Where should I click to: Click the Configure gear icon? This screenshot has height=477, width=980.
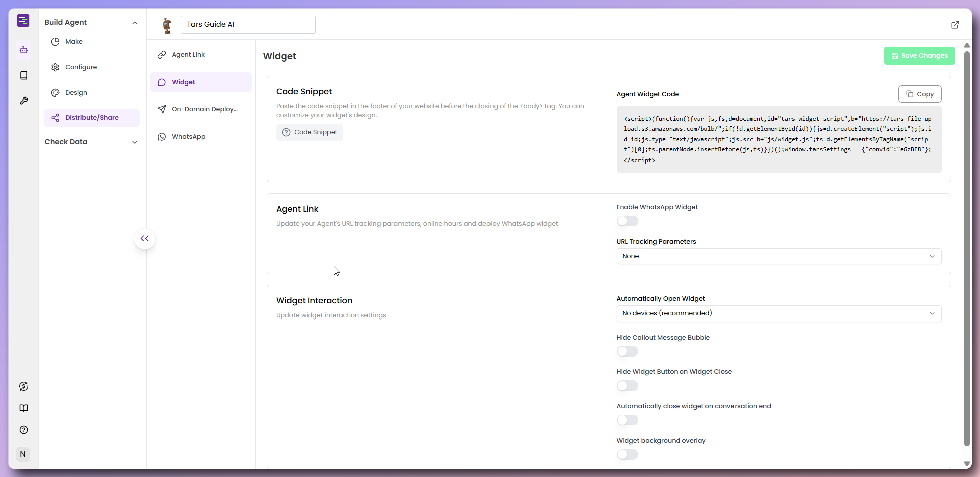coord(55,67)
